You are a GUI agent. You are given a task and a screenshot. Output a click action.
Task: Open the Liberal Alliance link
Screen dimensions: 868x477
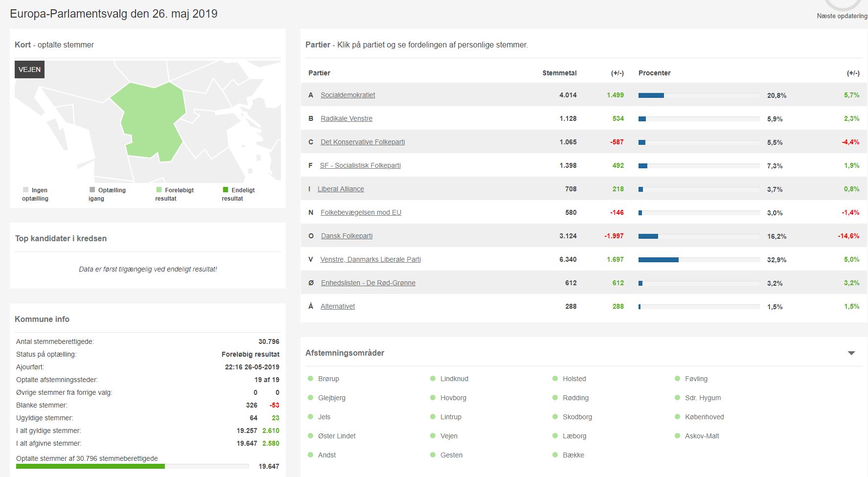click(341, 189)
